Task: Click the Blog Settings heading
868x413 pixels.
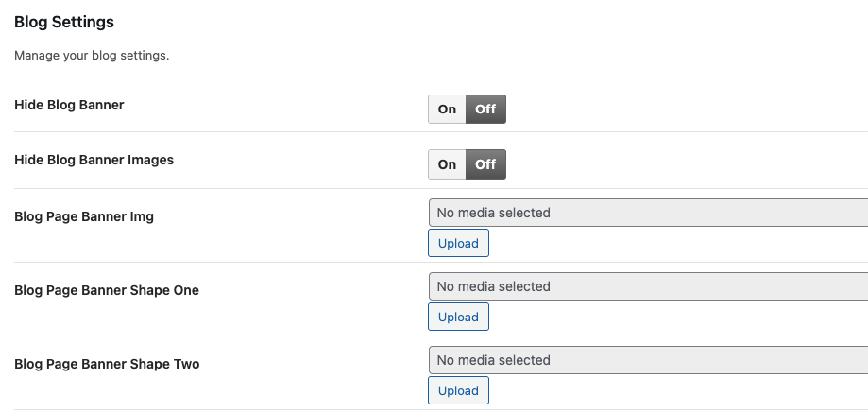Action: coord(64,22)
